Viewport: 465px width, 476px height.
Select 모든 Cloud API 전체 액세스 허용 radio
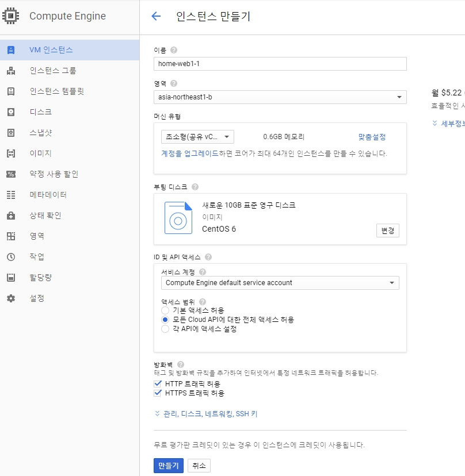[x=165, y=320]
